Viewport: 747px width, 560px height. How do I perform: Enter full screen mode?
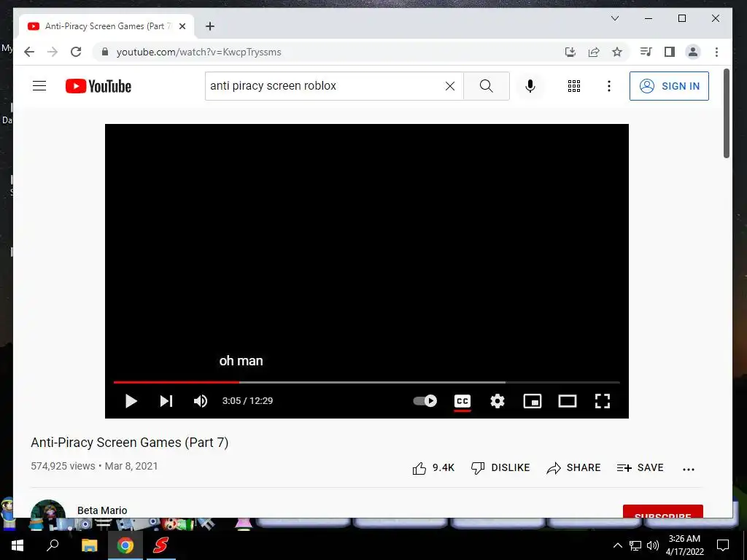coord(603,401)
